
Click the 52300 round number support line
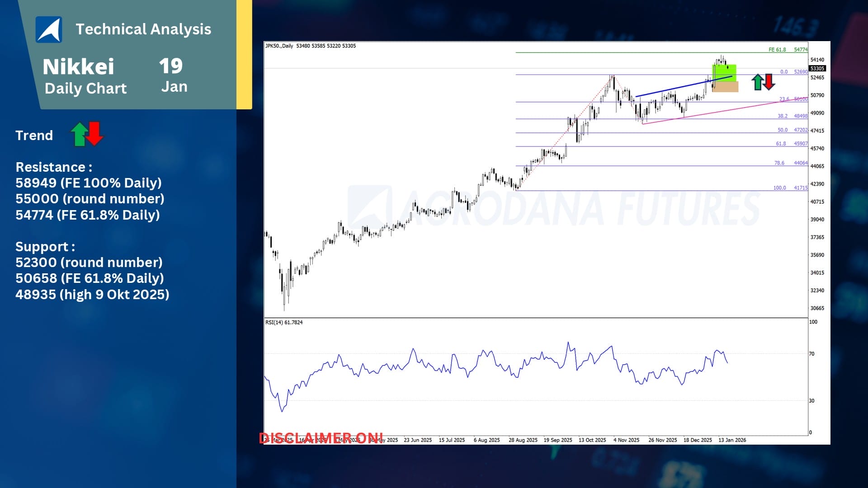pyautogui.click(x=89, y=263)
